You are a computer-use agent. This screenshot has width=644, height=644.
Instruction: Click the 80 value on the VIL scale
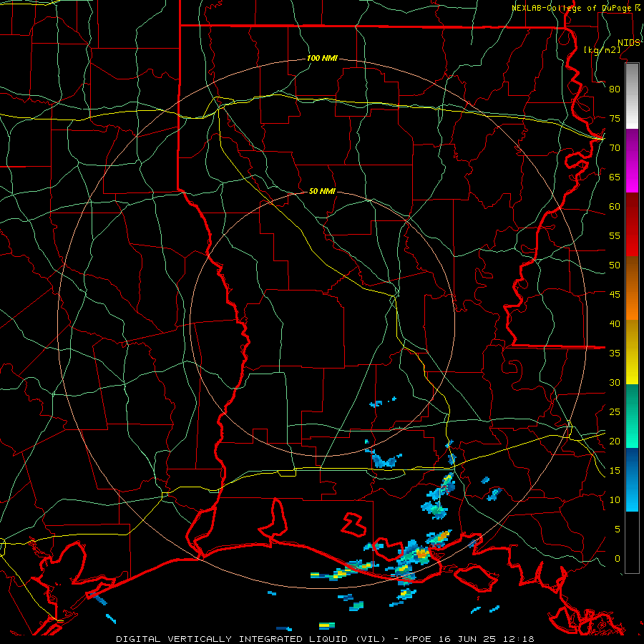pyautogui.click(x=615, y=89)
